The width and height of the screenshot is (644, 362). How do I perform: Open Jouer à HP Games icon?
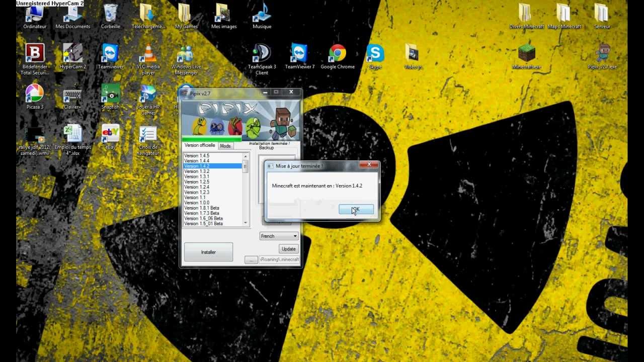click(148, 100)
